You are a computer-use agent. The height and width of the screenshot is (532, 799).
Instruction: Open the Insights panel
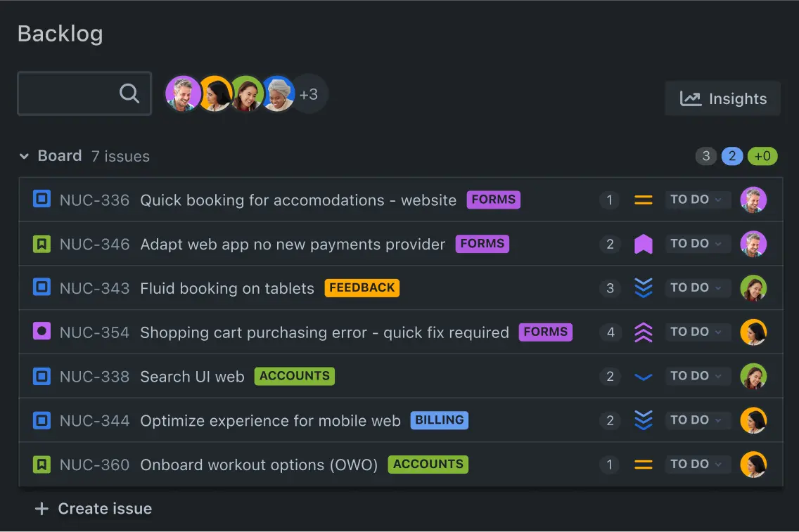tap(723, 99)
